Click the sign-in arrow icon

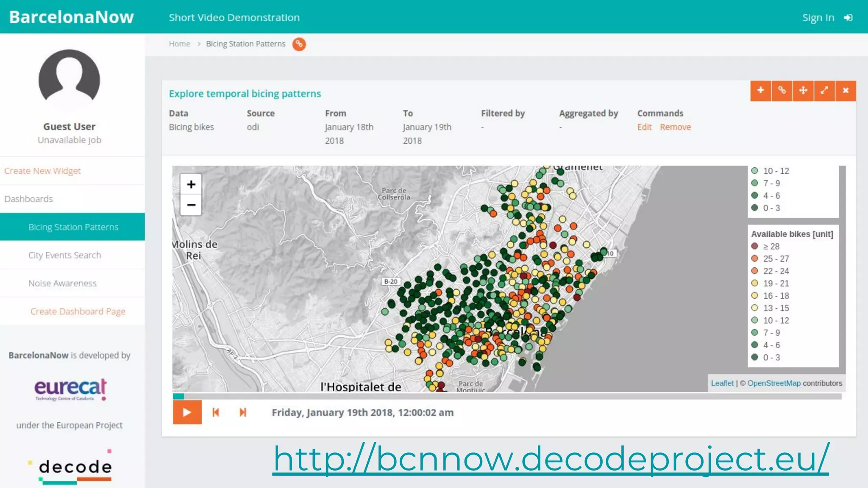tap(848, 18)
